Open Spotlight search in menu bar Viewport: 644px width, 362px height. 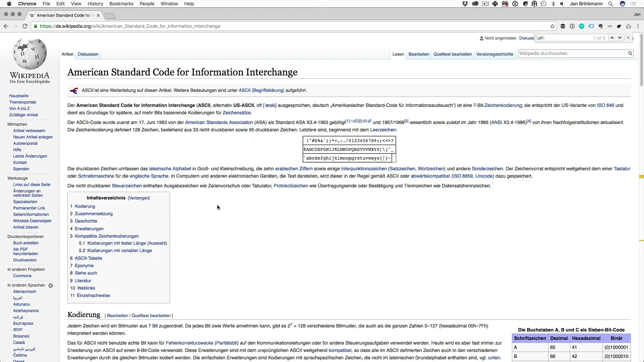611,4
